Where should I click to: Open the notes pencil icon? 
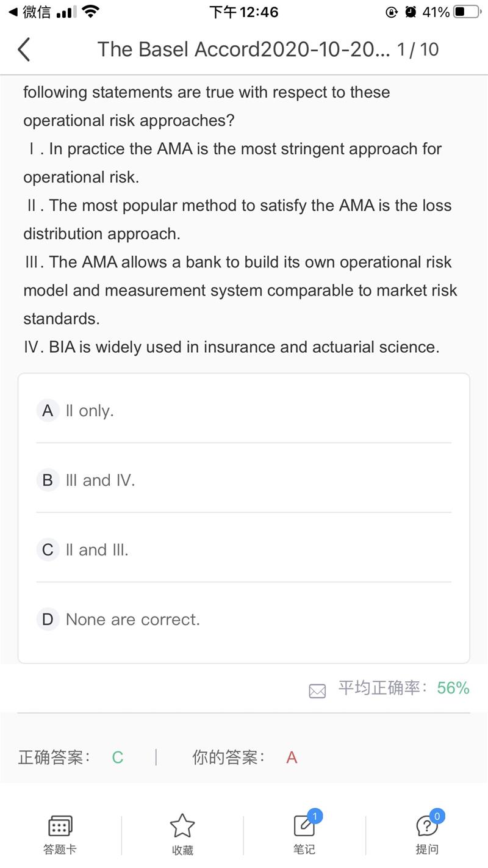coord(304,826)
